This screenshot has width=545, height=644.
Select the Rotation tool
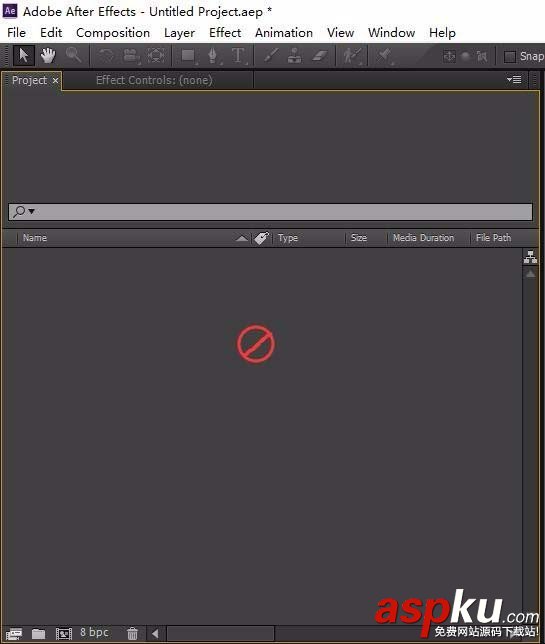click(106, 55)
